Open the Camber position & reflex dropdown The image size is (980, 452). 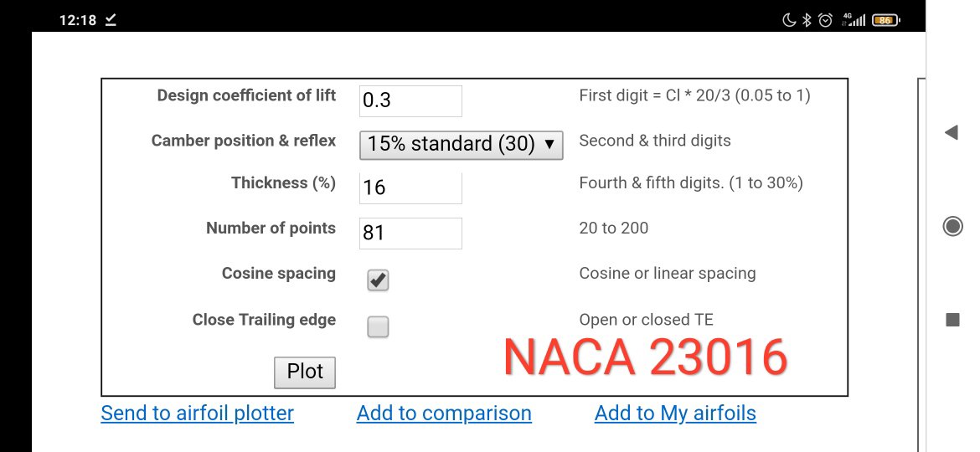click(461, 144)
